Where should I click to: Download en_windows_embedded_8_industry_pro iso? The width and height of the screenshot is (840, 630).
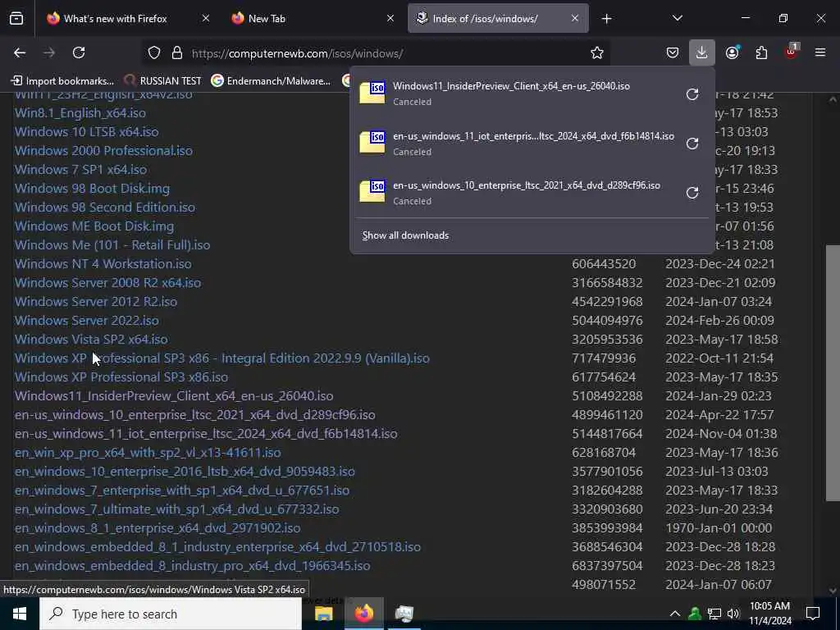pos(192,566)
